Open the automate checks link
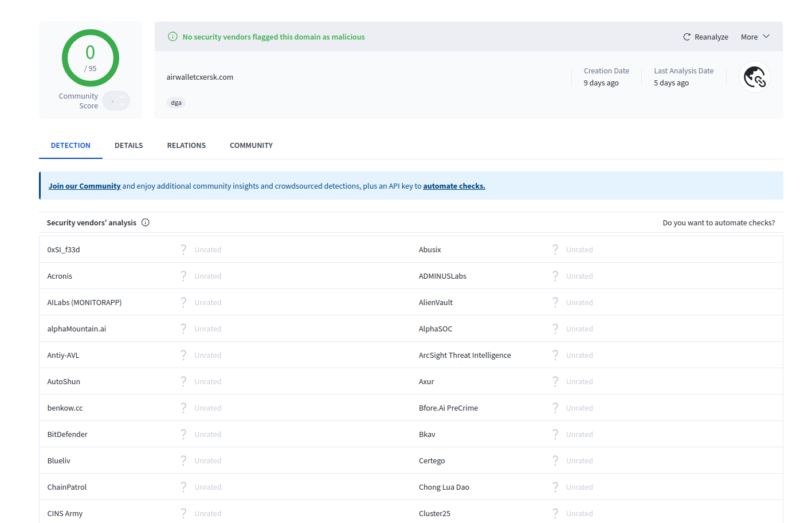The image size is (812, 523). coord(454,186)
